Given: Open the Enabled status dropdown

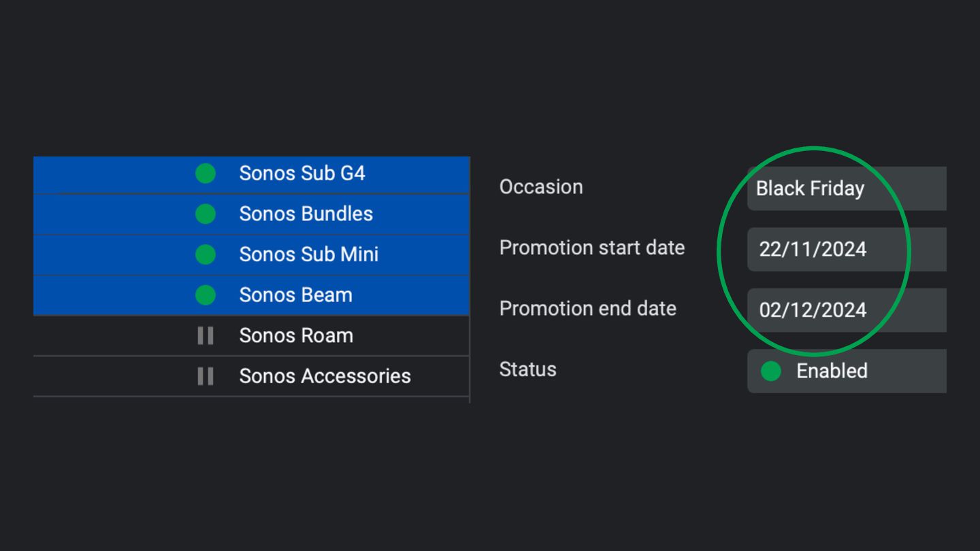Looking at the screenshot, I should pyautogui.click(x=846, y=371).
